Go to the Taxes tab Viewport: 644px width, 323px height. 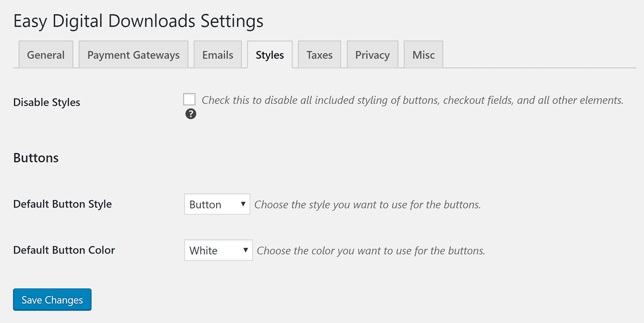click(x=320, y=54)
